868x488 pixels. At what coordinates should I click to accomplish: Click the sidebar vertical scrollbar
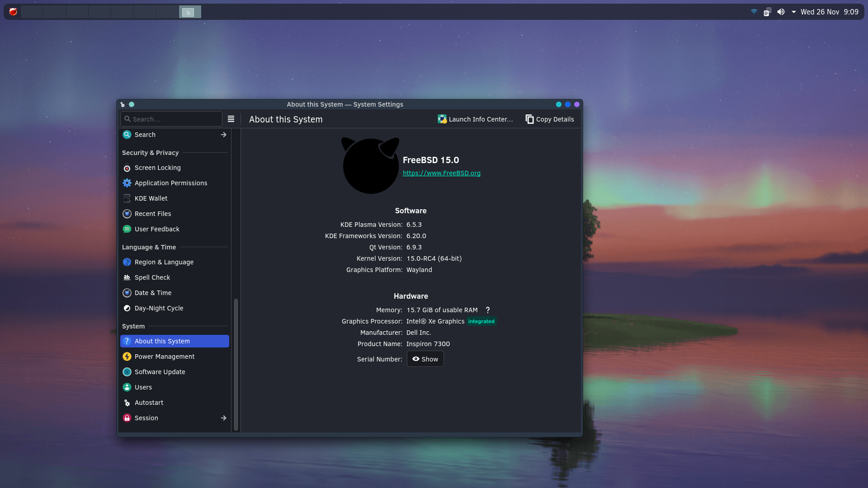236,364
